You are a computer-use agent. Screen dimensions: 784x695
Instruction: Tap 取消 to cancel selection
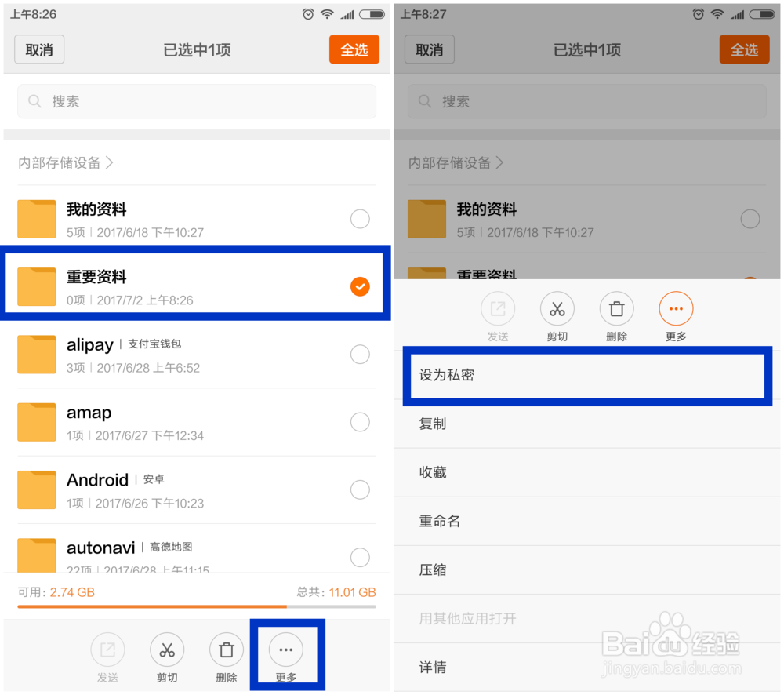(x=38, y=49)
